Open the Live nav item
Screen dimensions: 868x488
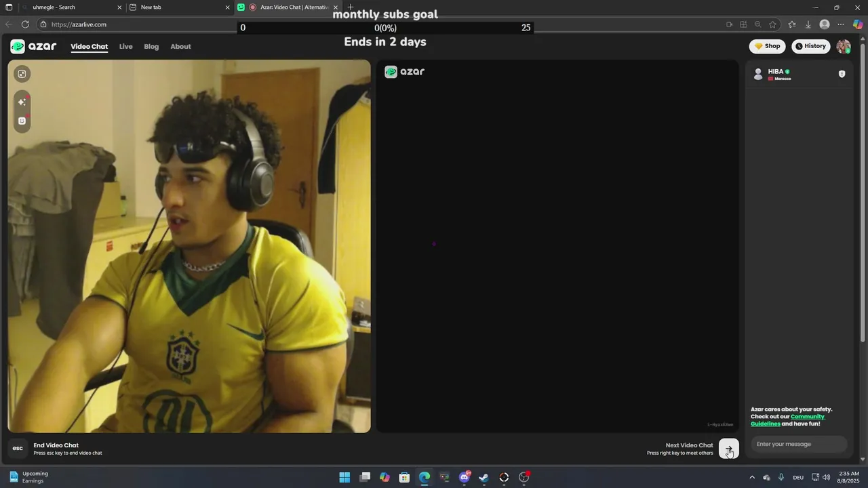[x=125, y=47]
